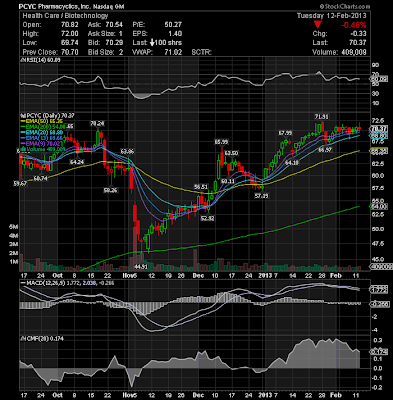Click the Last 100 shrs entry
Screen dimensions: 393x400
(x=157, y=43)
